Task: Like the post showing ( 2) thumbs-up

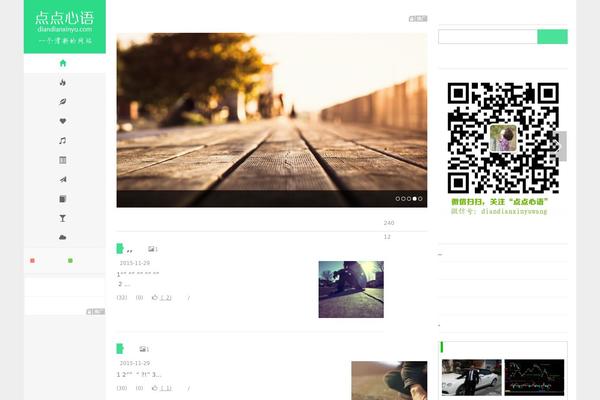Action: point(161,297)
